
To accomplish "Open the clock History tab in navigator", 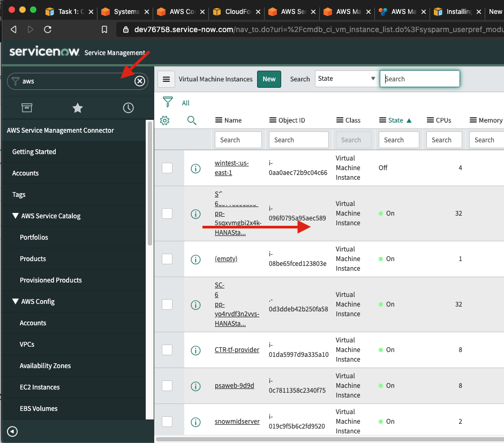I will tap(128, 108).
